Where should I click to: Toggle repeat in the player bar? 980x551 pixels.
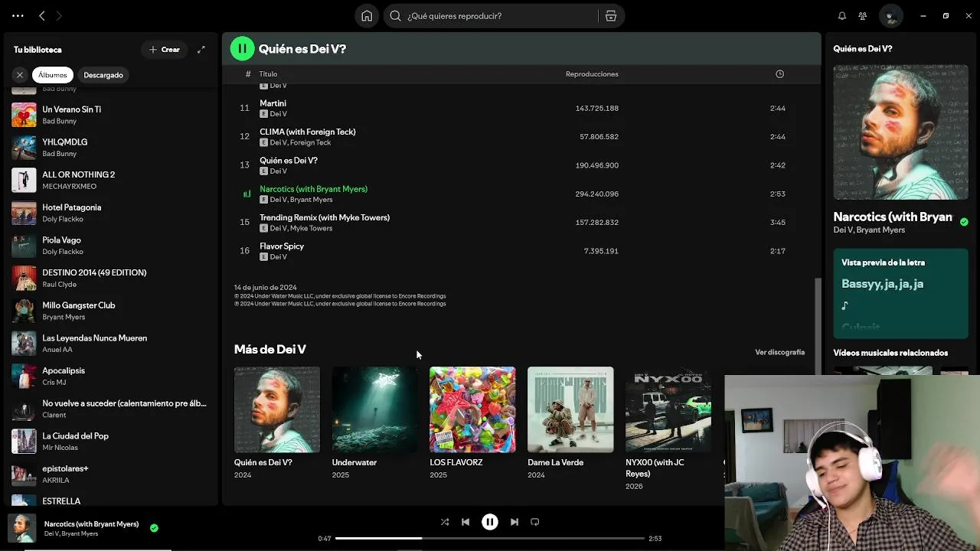(x=535, y=522)
